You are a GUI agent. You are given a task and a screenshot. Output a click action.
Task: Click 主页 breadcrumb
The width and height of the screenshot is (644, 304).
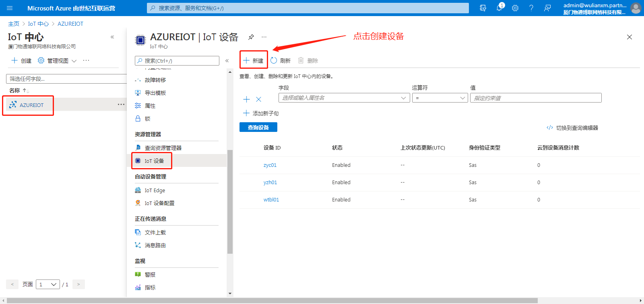coord(14,24)
